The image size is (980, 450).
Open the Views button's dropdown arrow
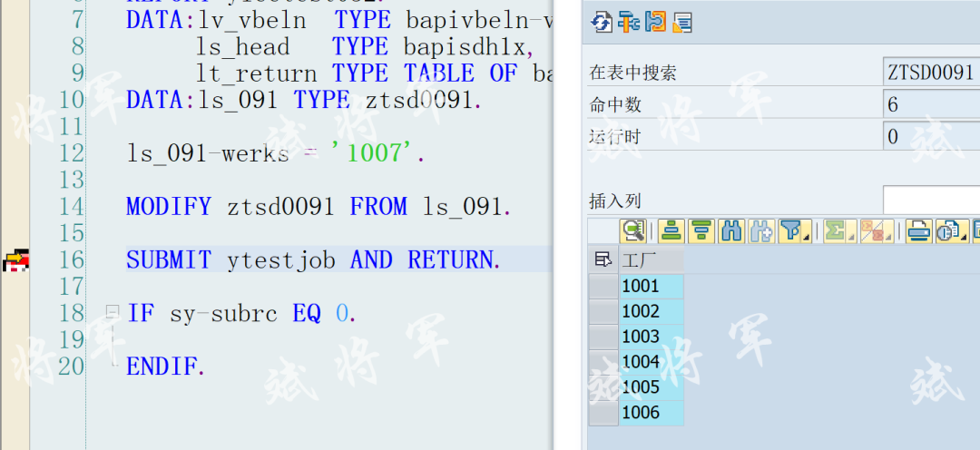click(x=965, y=238)
